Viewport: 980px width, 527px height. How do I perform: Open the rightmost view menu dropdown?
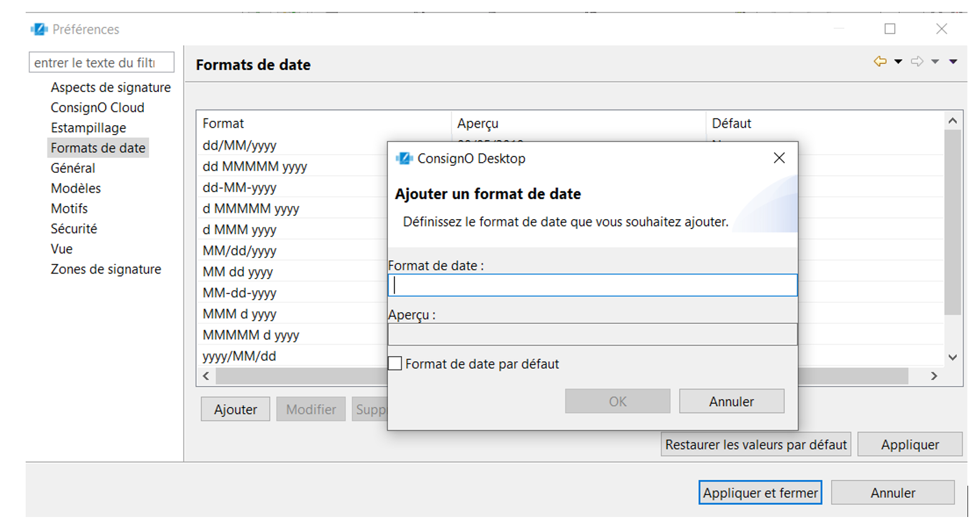pos(953,61)
